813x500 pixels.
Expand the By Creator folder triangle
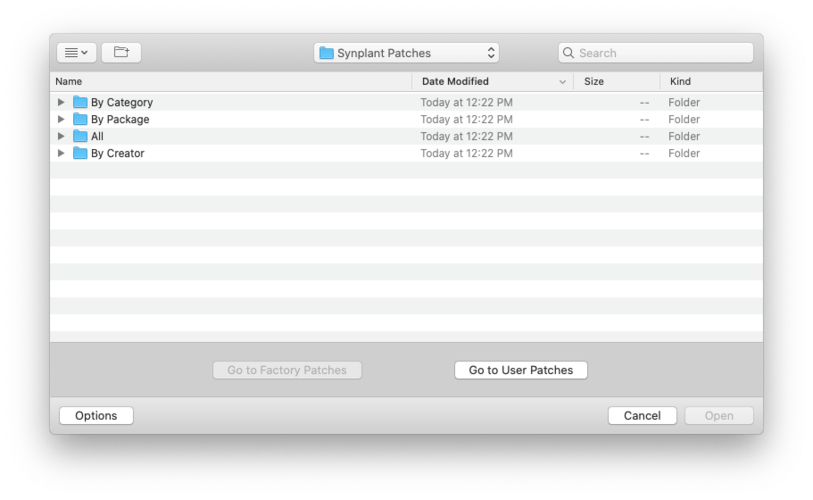point(61,154)
